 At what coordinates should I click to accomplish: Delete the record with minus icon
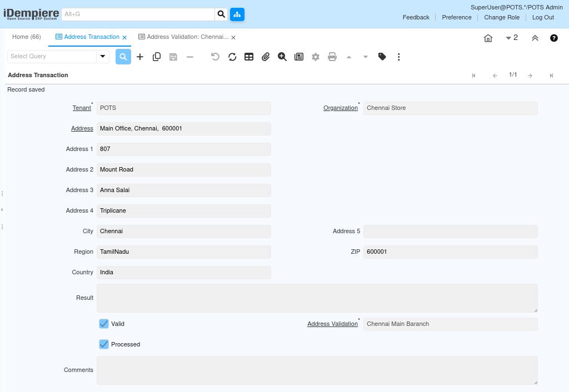[190, 57]
